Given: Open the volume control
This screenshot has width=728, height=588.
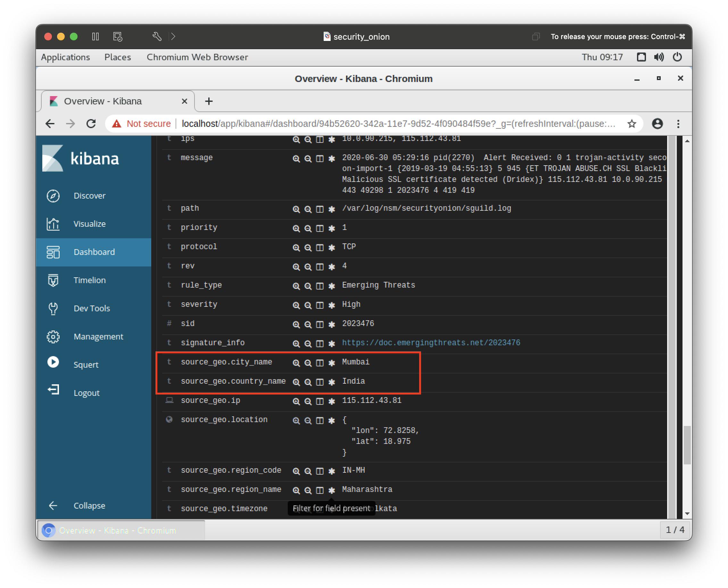Looking at the screenshot, I should (659, 57).
